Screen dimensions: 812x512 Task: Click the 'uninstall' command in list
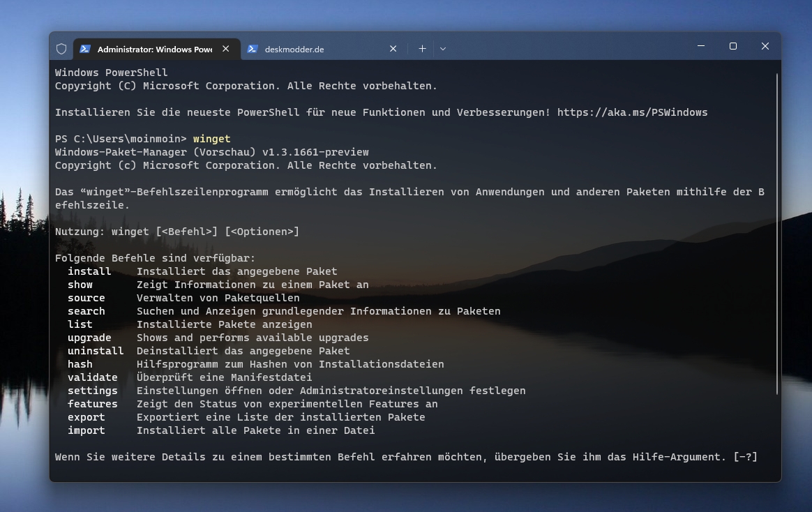[x=96, y=351]
